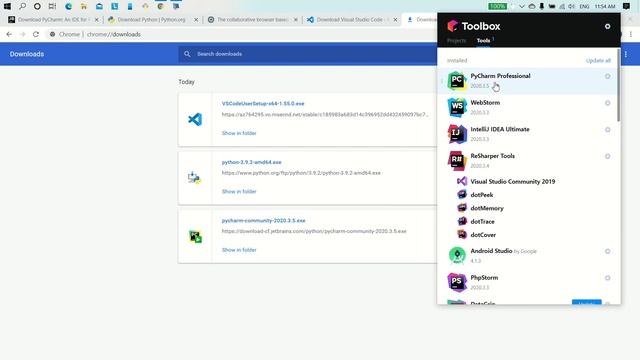Close the Download Visual Studio Code tab

(395, 20)
